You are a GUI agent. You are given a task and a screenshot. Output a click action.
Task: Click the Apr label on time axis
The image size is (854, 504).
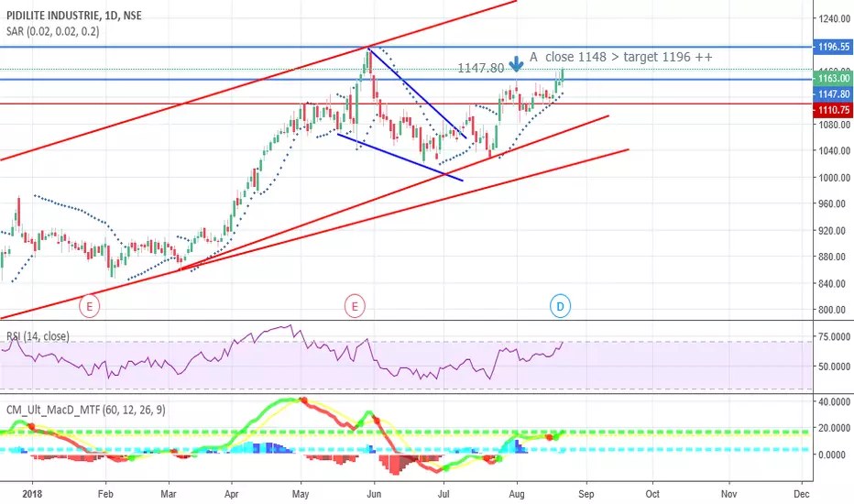[232, 494]
